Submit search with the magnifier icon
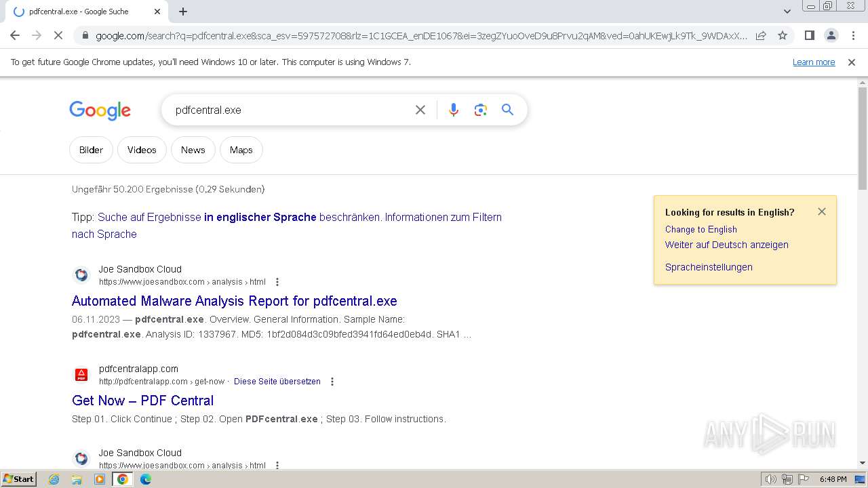868x488 pixels. (507, 110)
